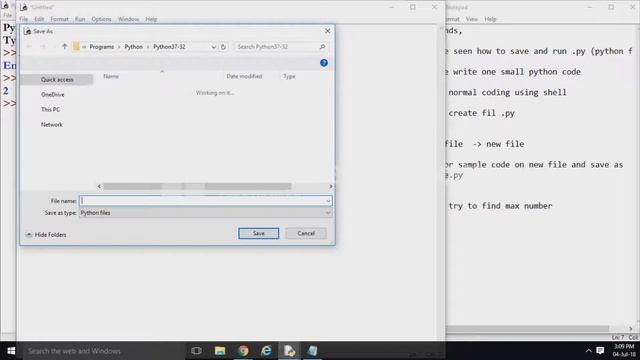Viewport: 640px width, 360px height.
Task: Open Internet Explorer from the taskbar
Action: pos(267,351)
